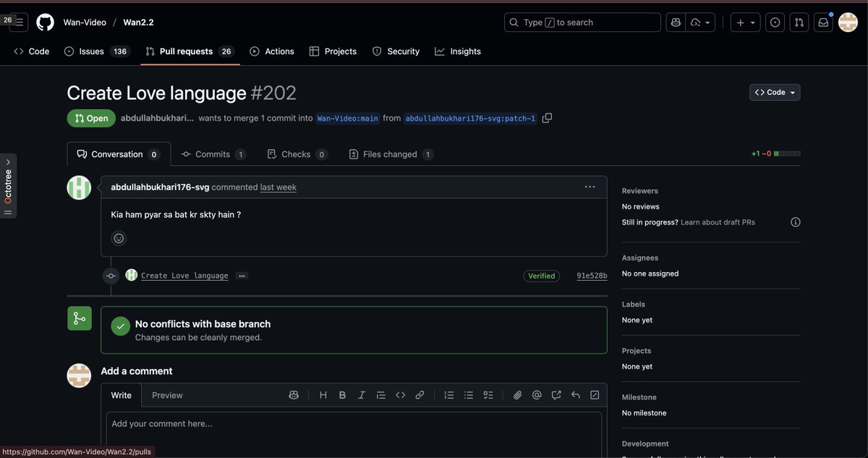Insert a numbered list in comment

(449, 395)
